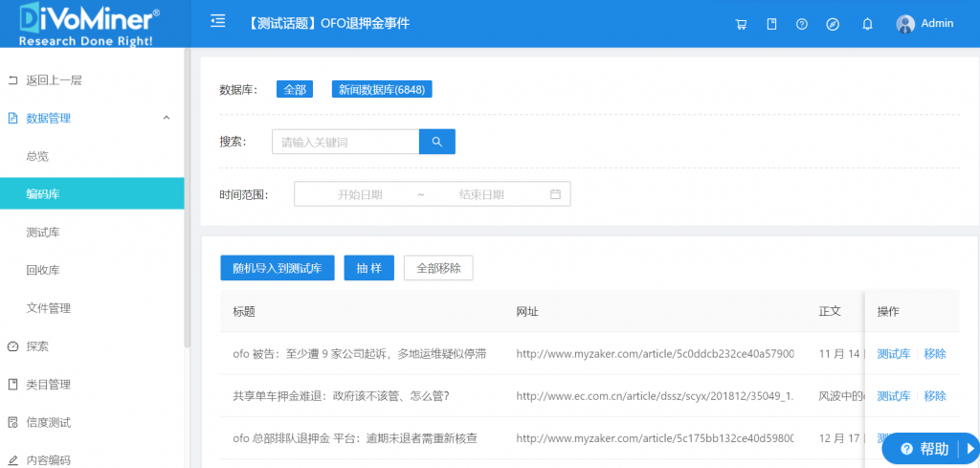Click 随机导入到测试库 button
The height and width of the screenshot is (468, 980).
[278, 268]
